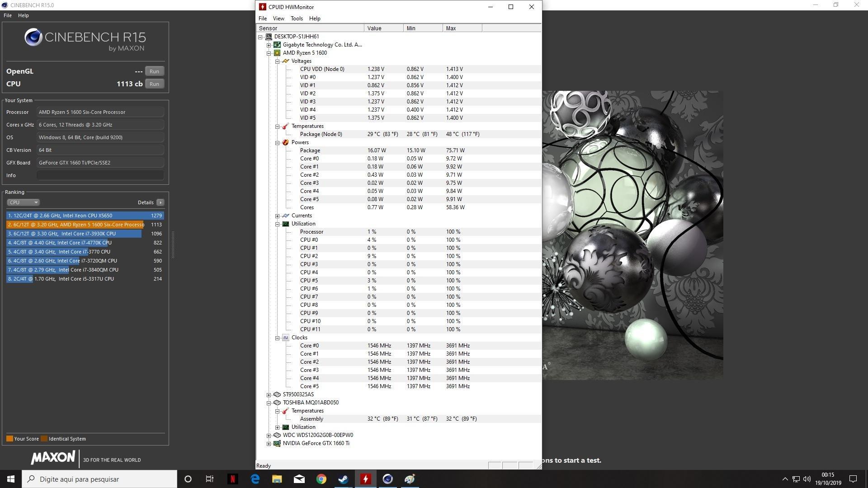Click the Currents wave icon
Image resolution: width=868 pixels, height=488 pixels.
click(286, 216)
